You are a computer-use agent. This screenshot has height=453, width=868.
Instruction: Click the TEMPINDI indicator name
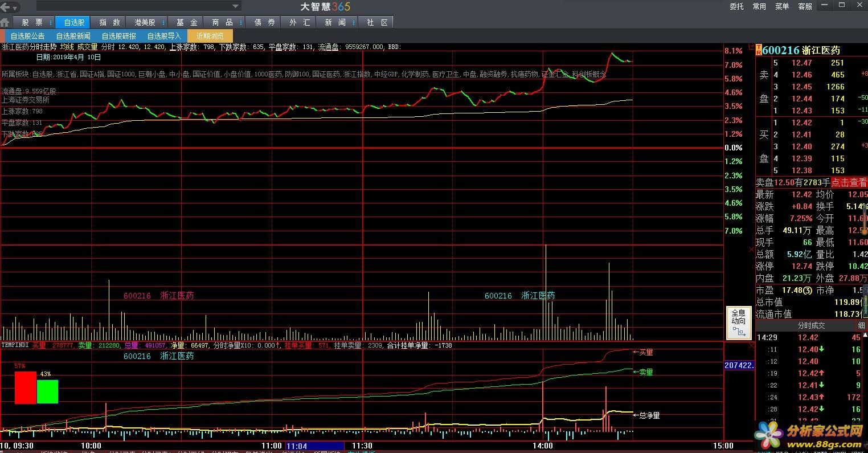click(x=15, y=345)
